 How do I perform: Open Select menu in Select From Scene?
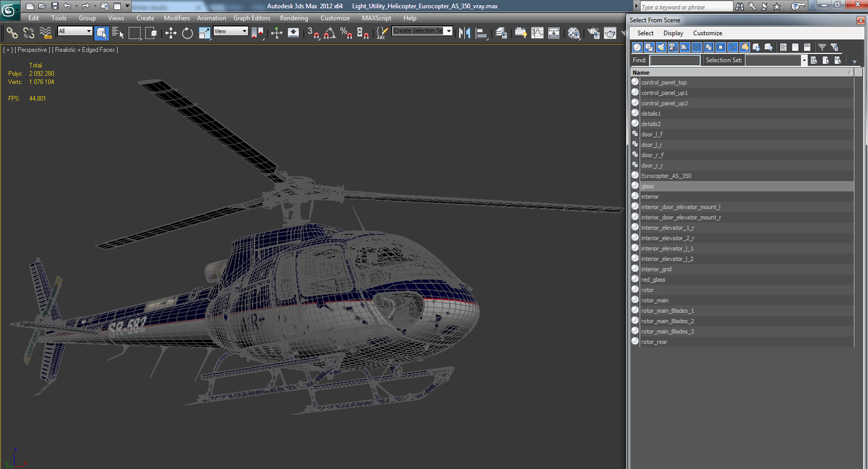645,33
